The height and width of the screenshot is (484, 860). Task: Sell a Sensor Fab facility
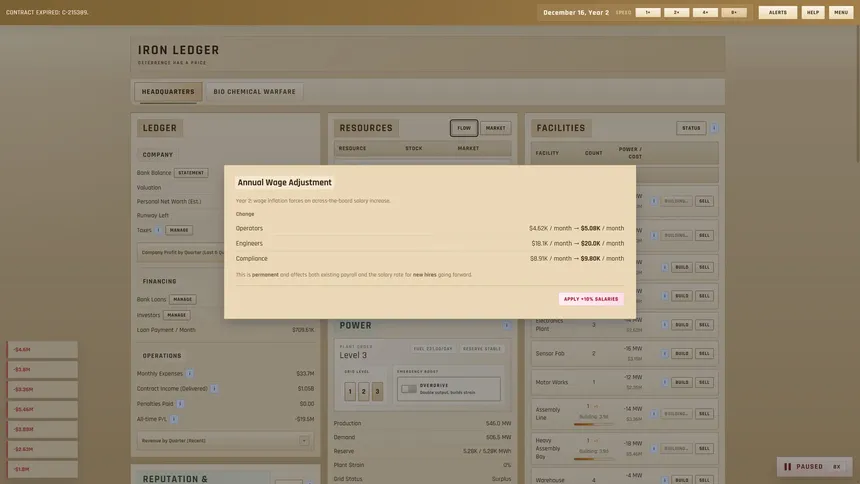click(704, 353)
